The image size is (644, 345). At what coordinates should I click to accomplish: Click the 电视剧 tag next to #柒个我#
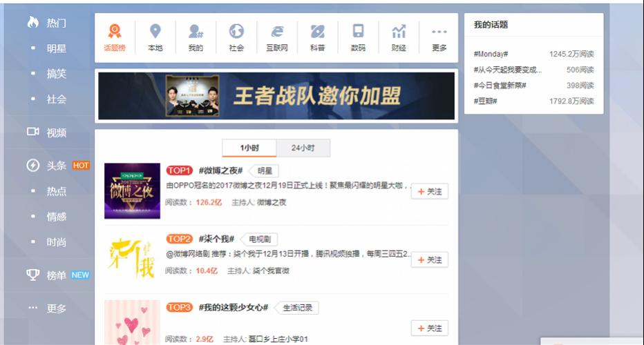coord(260,239)
